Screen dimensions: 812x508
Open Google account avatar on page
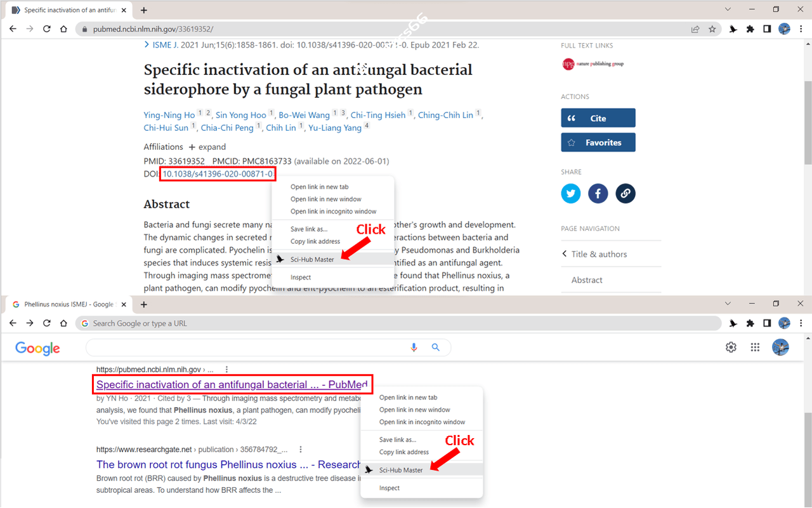pos(780,347)
